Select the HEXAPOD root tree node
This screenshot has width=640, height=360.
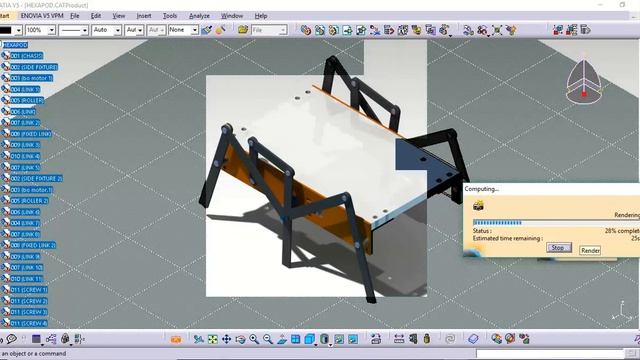16,45
